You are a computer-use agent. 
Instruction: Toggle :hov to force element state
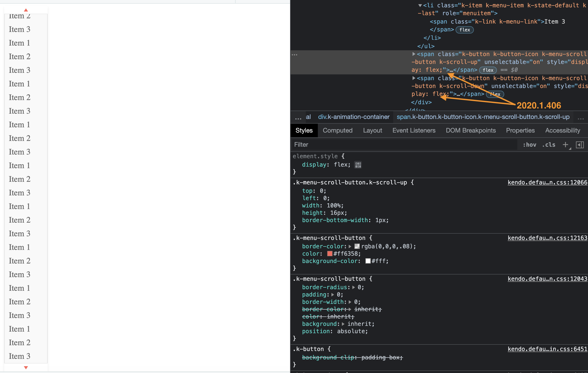530,145
